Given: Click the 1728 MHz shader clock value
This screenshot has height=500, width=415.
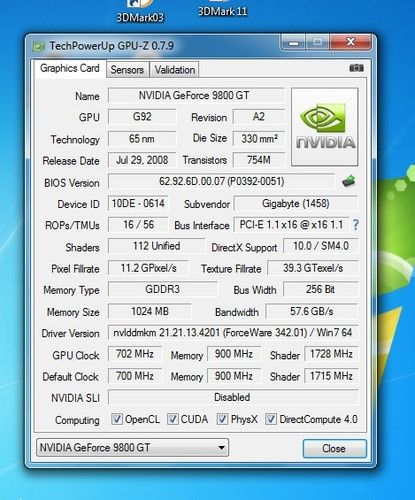Looking at the screenshot, I should [331, 354].
